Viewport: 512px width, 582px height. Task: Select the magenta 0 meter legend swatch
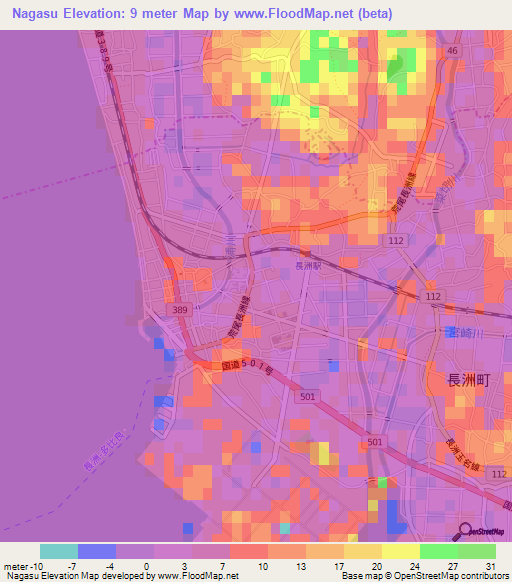click(173, 552)
